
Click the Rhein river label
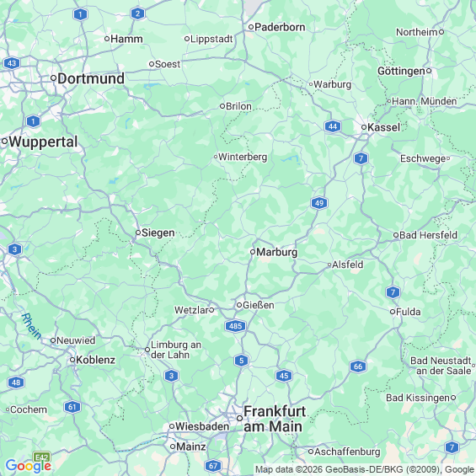[x=31, y=326]
